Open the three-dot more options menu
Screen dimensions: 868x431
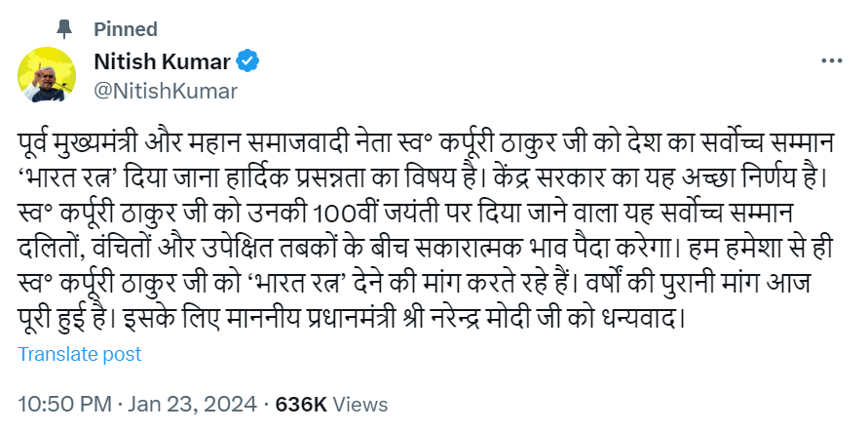click(x=831, y=61)
